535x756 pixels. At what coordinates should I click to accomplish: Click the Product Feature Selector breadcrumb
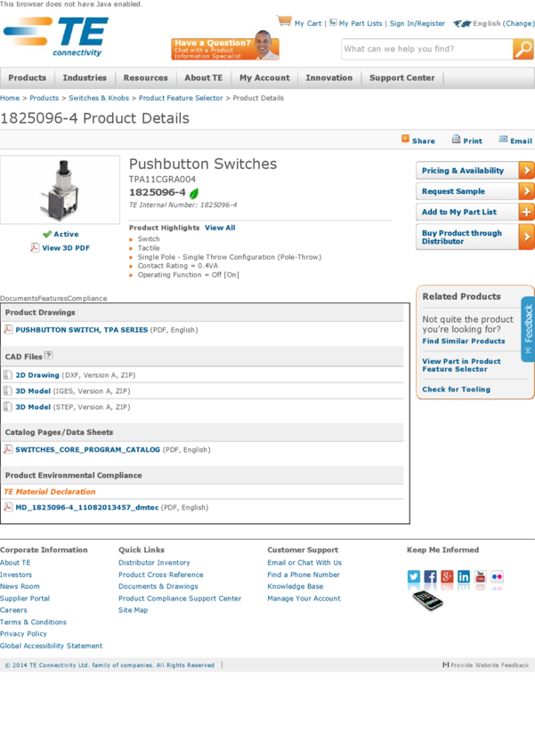tap(181, 98)
